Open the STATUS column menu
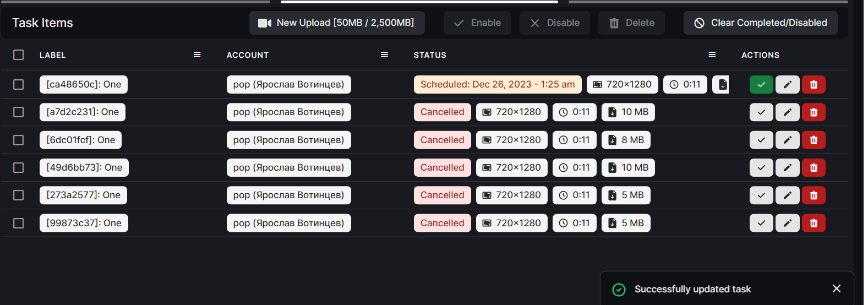 712,55
